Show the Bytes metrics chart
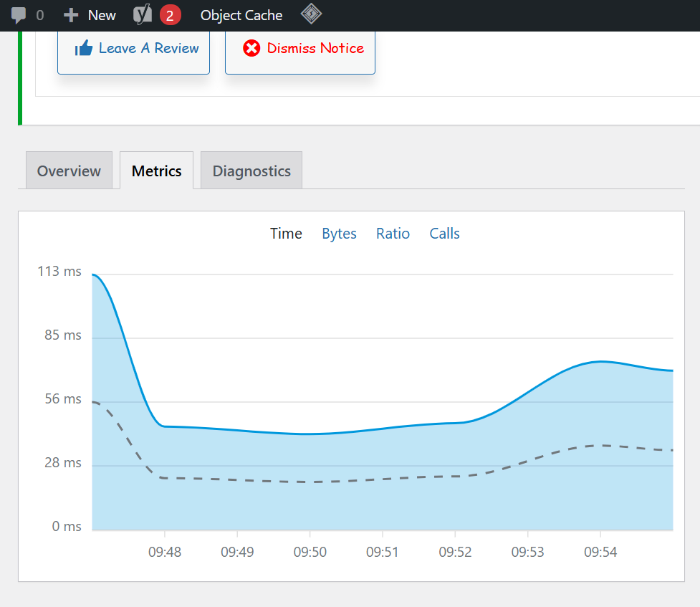 click(x=340, y=234)
